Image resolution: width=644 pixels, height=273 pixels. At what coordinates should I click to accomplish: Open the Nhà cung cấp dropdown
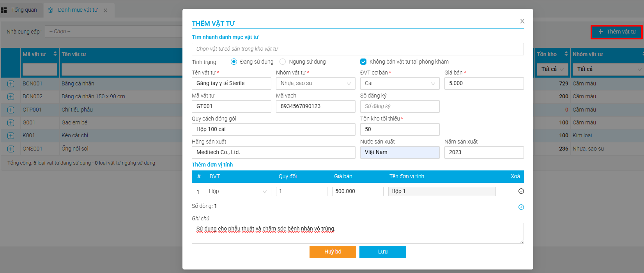pos(114,32)
